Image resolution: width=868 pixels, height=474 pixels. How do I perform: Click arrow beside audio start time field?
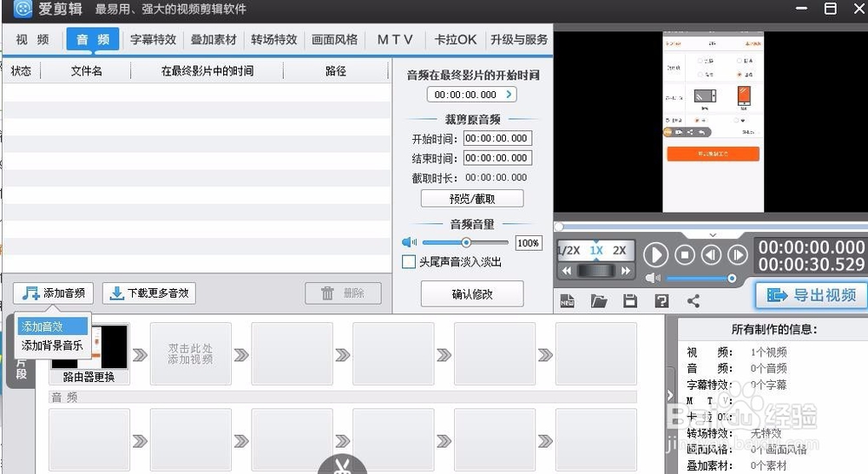point(509,95)
